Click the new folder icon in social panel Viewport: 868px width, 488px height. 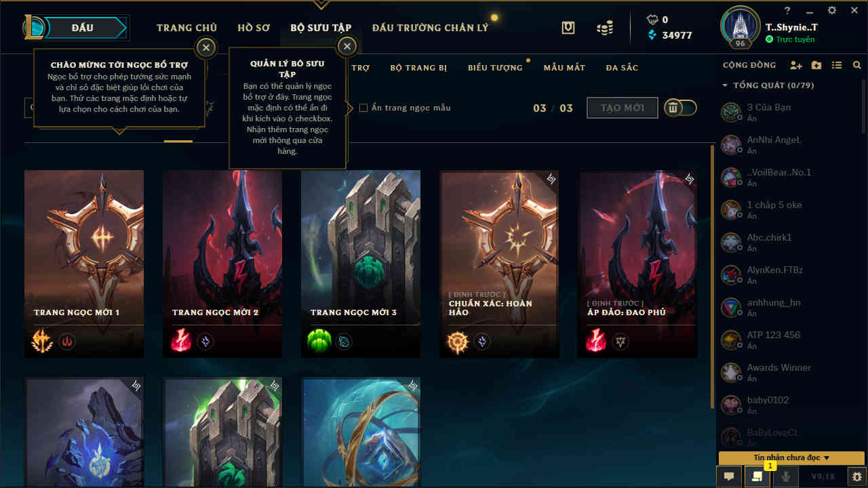(x=816, y=65)
